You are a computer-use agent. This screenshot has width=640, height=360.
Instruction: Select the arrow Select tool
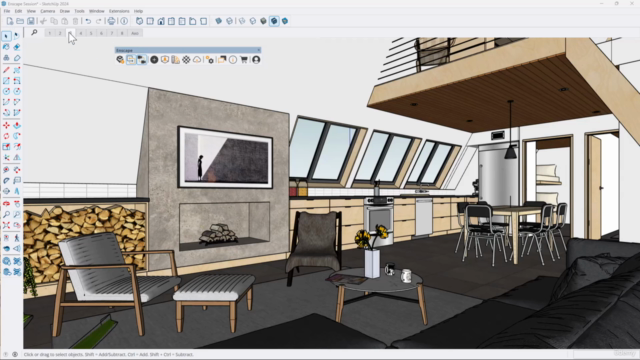pyautogui.click(x=6, y=36)
